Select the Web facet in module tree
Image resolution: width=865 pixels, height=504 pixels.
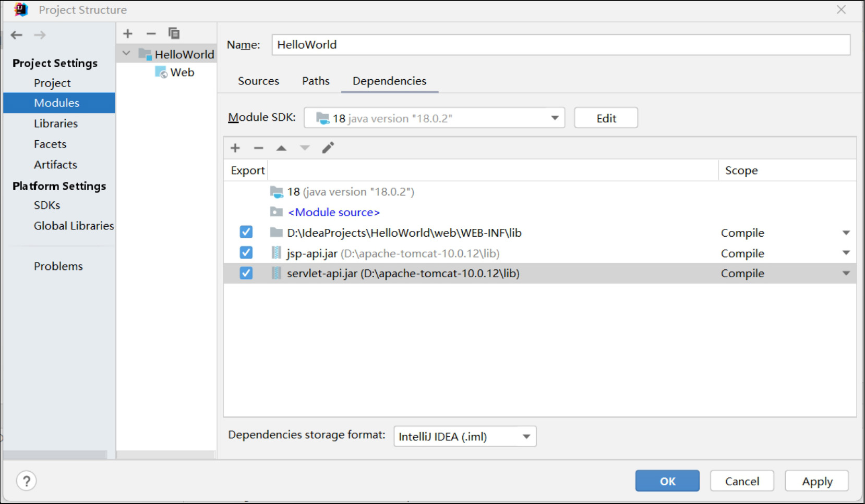(182, 72)
